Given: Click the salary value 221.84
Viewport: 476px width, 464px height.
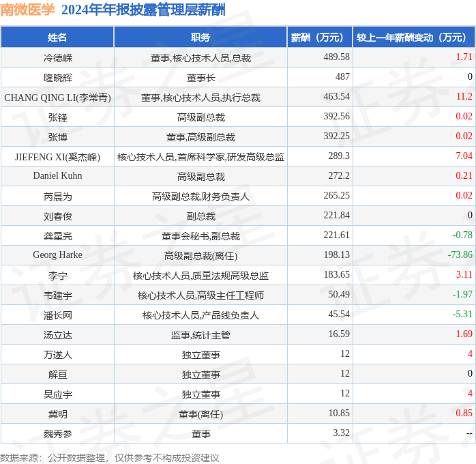Looking at the screenshot, I should click(x=336, y=215).
